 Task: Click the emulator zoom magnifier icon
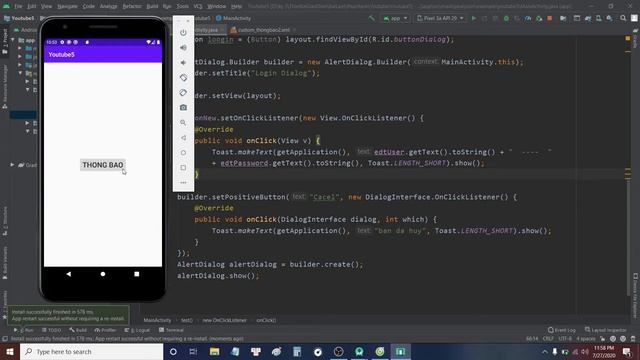point(183,122)
